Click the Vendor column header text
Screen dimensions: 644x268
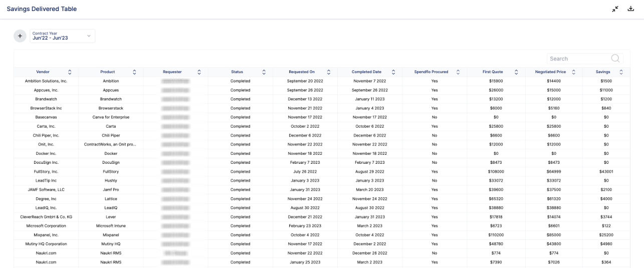pyautogui.click(x=43, y=72)
